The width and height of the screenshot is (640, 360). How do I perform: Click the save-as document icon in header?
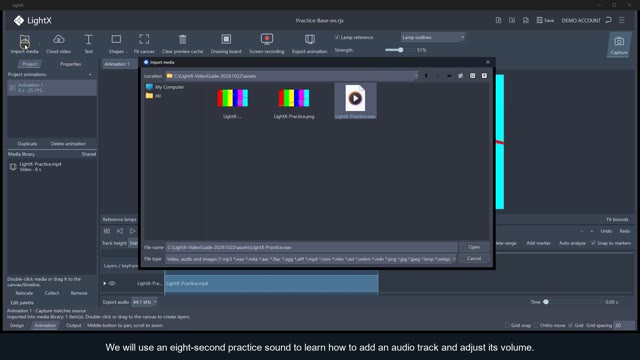pos(526,20)
